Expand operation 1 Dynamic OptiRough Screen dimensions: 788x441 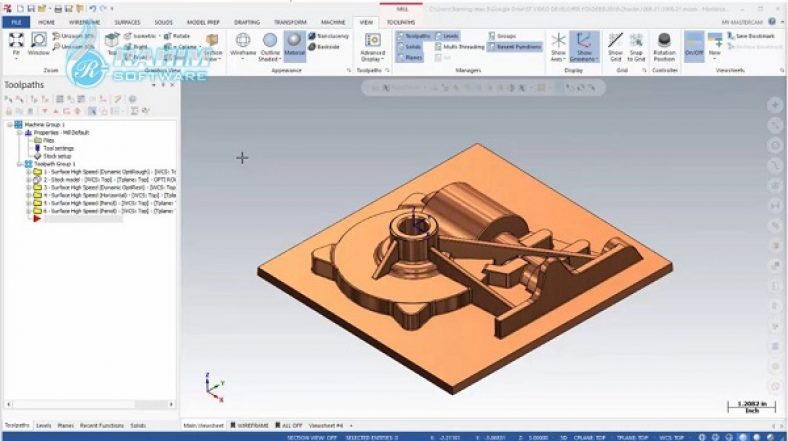29,172
